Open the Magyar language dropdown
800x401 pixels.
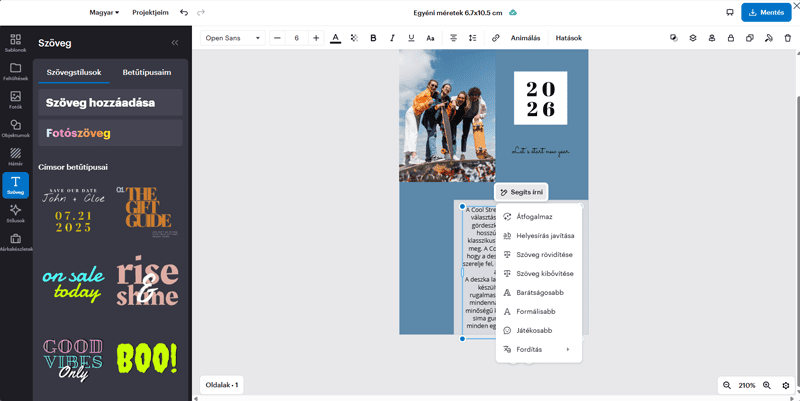coord(104,12)
